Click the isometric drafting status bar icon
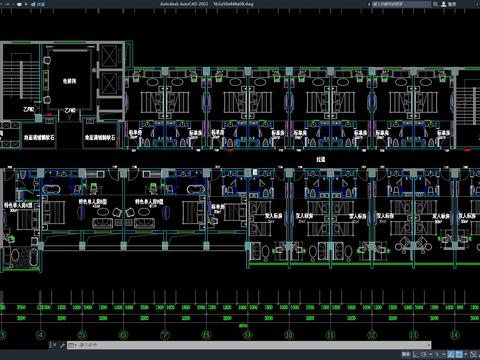The height and width of the screenshot is (360, 480). pyautogui.click(x=437, y=354)
